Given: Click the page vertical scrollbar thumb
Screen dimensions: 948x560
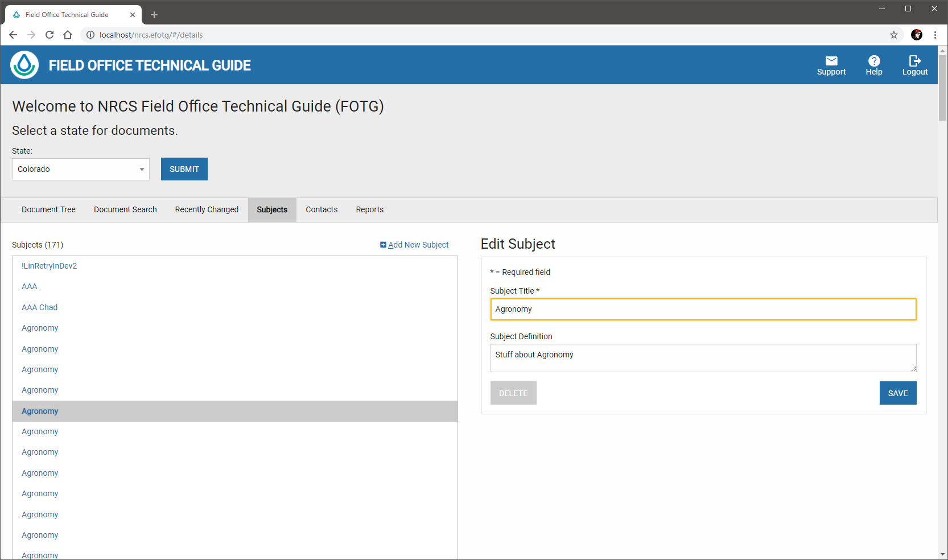Looking at the screenshot, I should 943,88.
